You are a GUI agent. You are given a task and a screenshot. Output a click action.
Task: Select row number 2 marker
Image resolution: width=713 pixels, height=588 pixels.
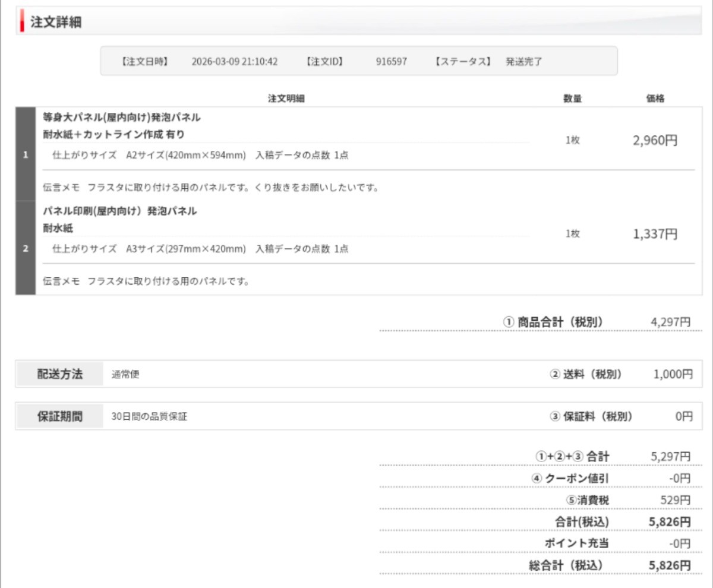click(26, 248)
